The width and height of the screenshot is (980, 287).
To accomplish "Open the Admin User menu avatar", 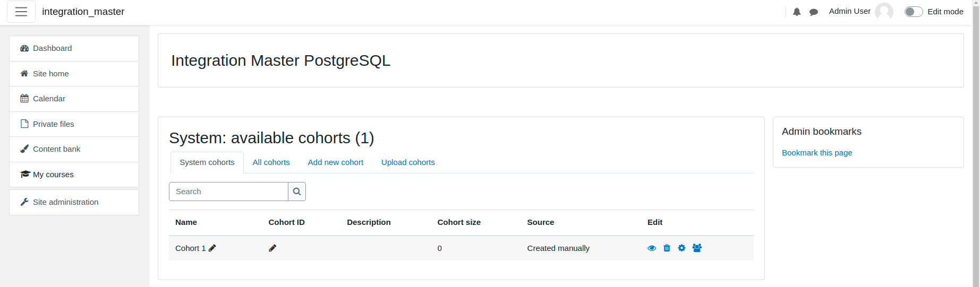I will click(x=884, y=12).
